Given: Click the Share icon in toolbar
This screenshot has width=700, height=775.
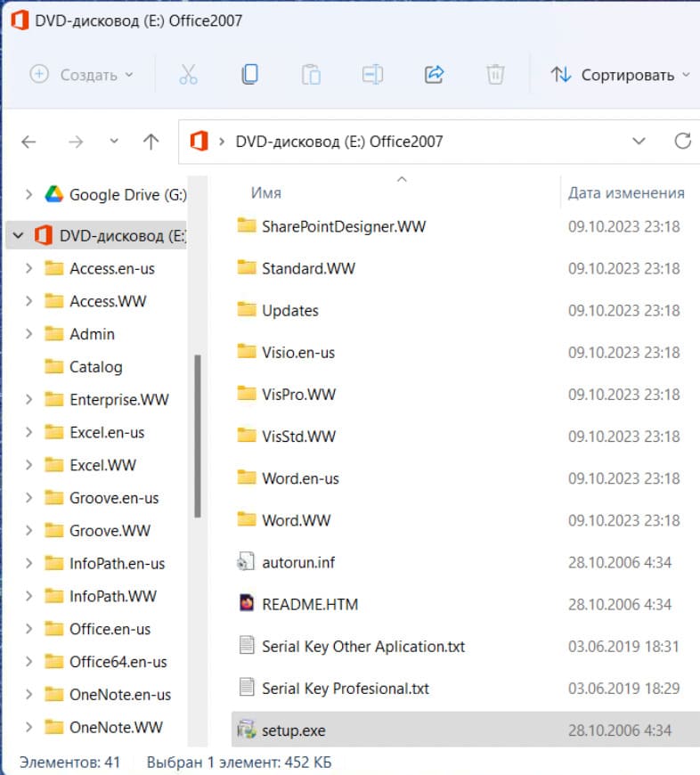Looking at the screenshot, I should (434, 75).
